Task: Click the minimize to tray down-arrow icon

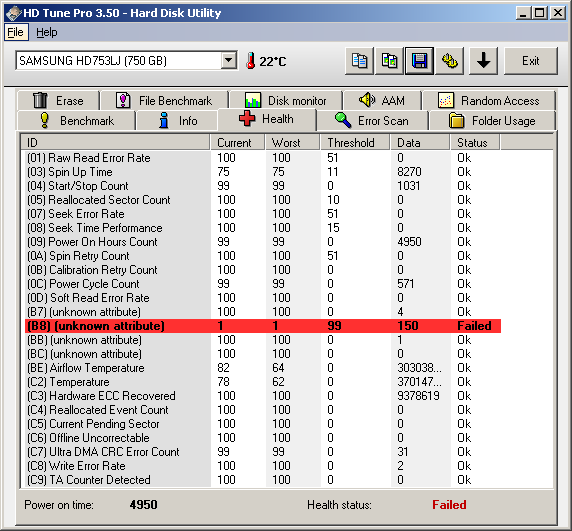Action: pyautogui.click(x=483, y=61)
